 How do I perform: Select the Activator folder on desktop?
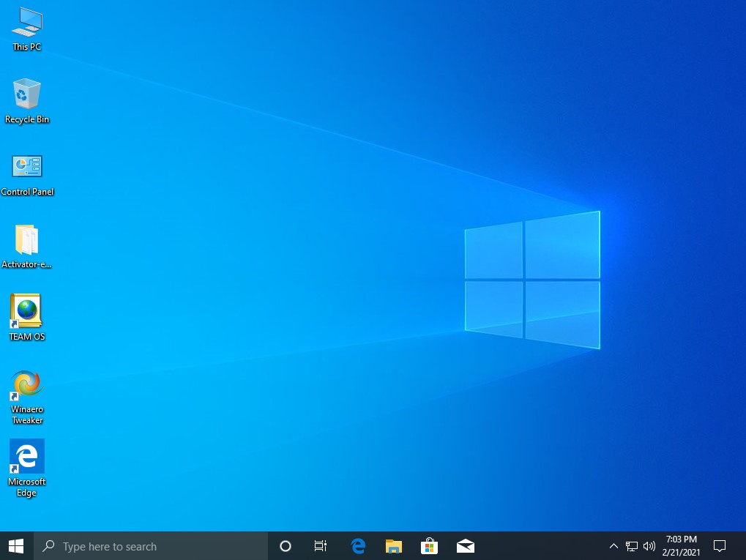coord(26,247)
